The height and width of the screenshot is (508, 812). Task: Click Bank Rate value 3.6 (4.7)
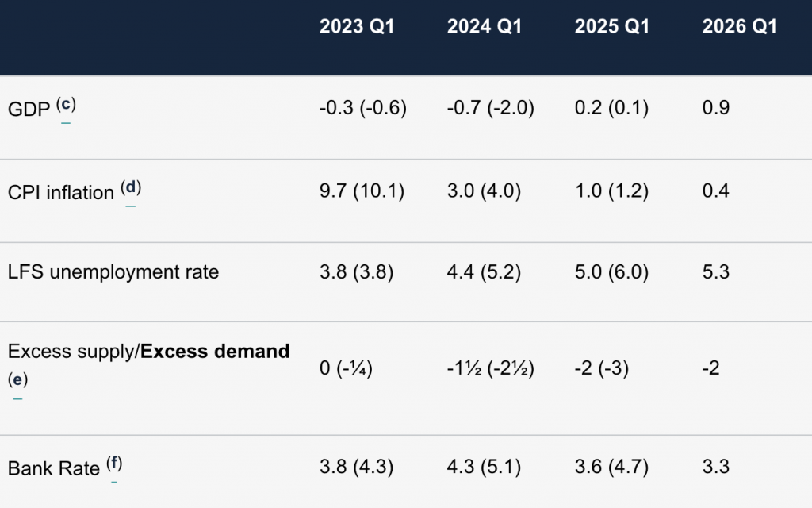pos(611,467)
